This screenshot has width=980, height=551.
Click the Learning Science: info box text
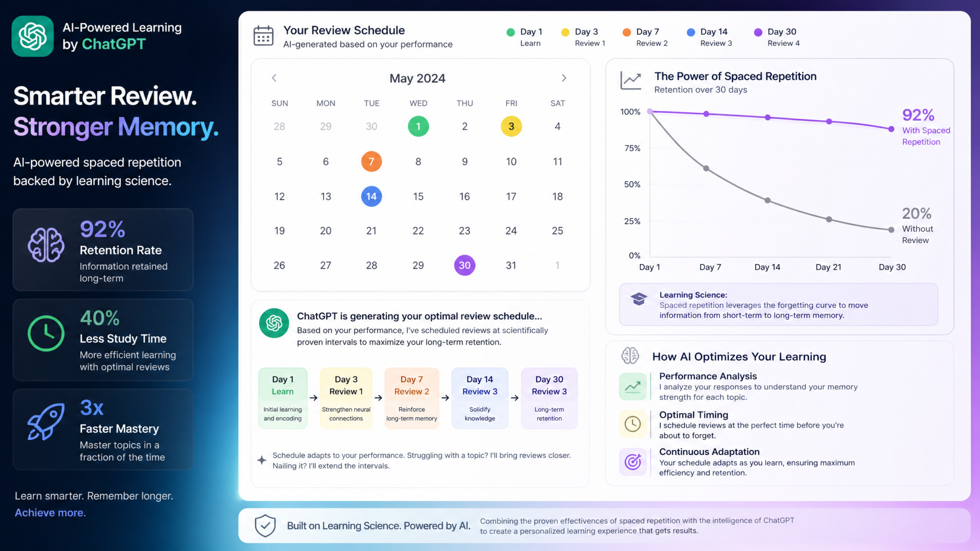coord(763,305)
